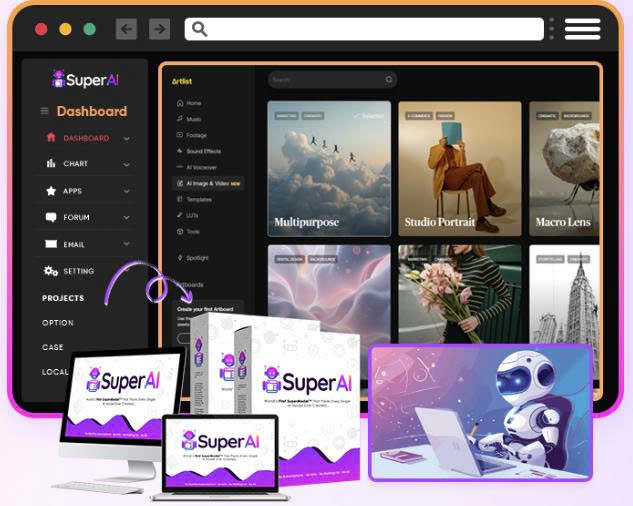Click the browser back arrow button
633x506 pixels.
pyautogui.click(x=126, y=29)
